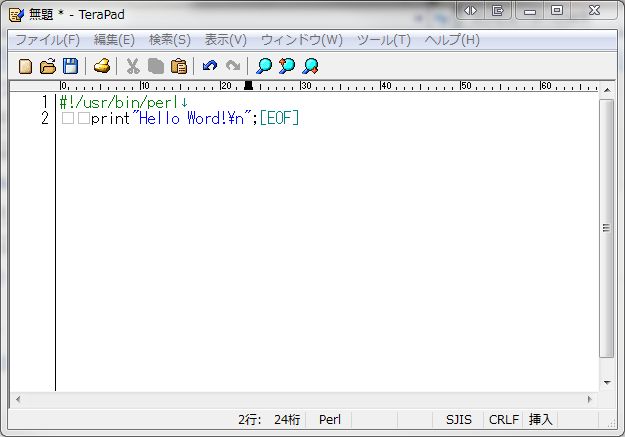Open a file via folder icon
Viewport: 625px width, 437px height.
[x=48, y=66]
